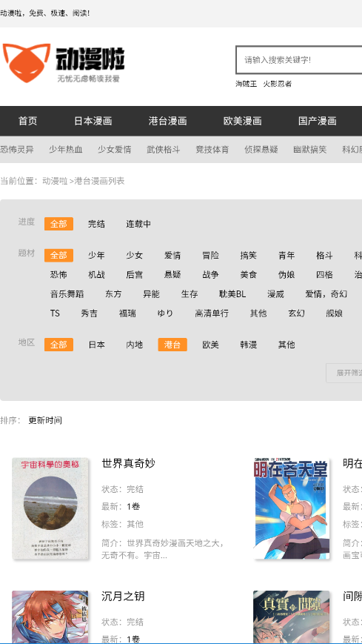Open the 明在斉天堂 blue cover thumbnail
Image resolution: width=362 pixels, height=644 pixels.
pos(292,508)
